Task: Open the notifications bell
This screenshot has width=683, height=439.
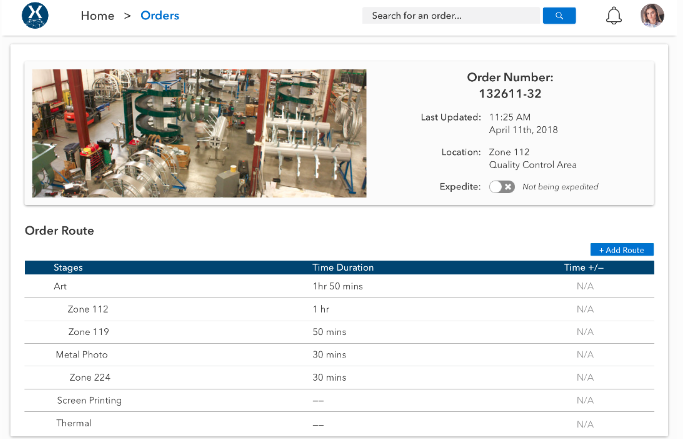Action: [x=614, y=16]
